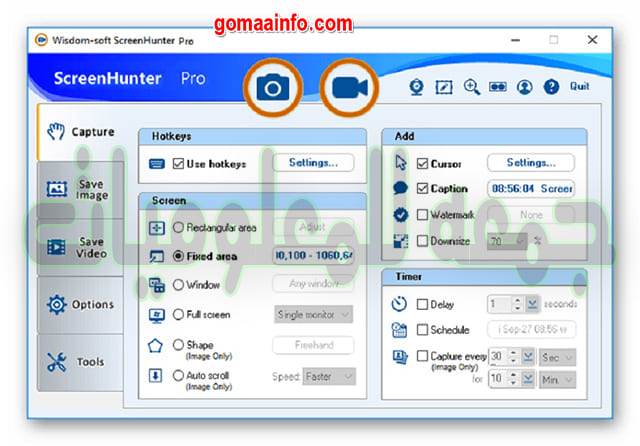This screenshot has height=446, width=640.
Task: Expand the Single monitor dropdown
Action: [x=313, y=315]
